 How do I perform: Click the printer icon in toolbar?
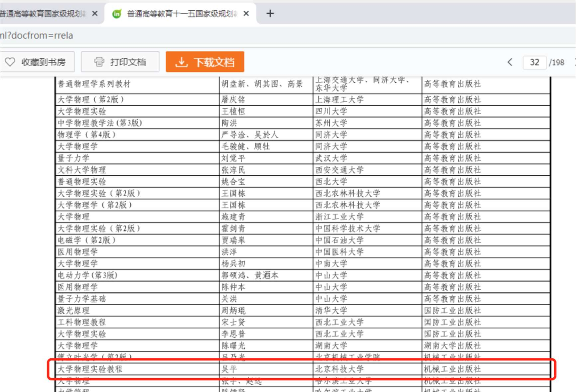tap(99, 62)
